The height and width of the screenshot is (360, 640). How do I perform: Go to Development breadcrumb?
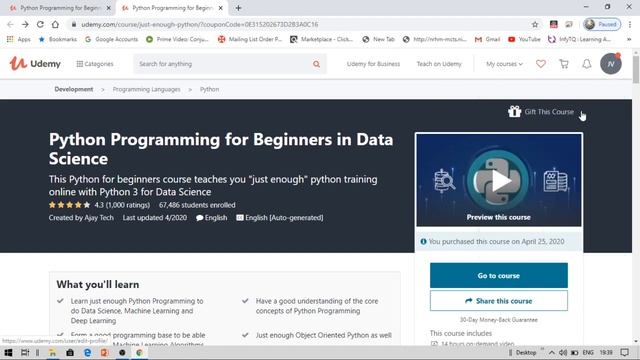74,89
